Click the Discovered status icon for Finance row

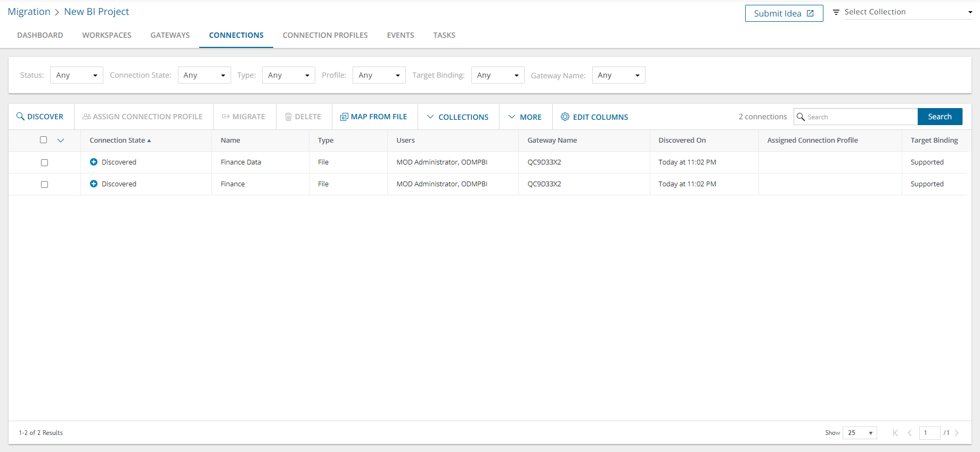94,184
